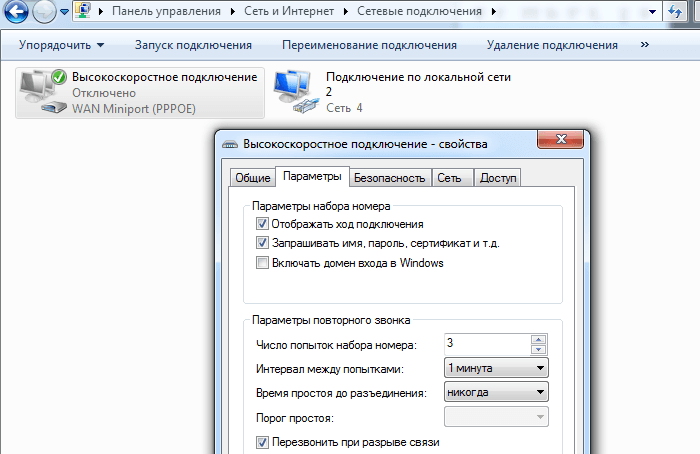This screenshot has width=700, height=454.
Task: Open the "Время простоя до разъединения" dropdown
Action: coord(496,392)
